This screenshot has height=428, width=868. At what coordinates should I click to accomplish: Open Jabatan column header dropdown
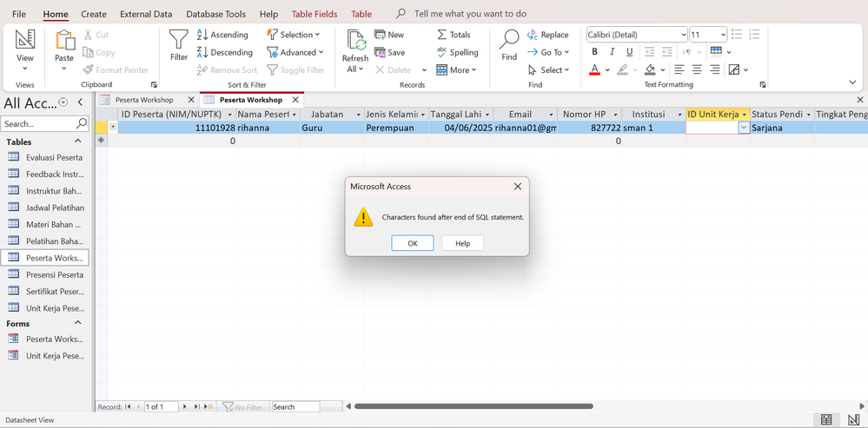coord(359,115)
